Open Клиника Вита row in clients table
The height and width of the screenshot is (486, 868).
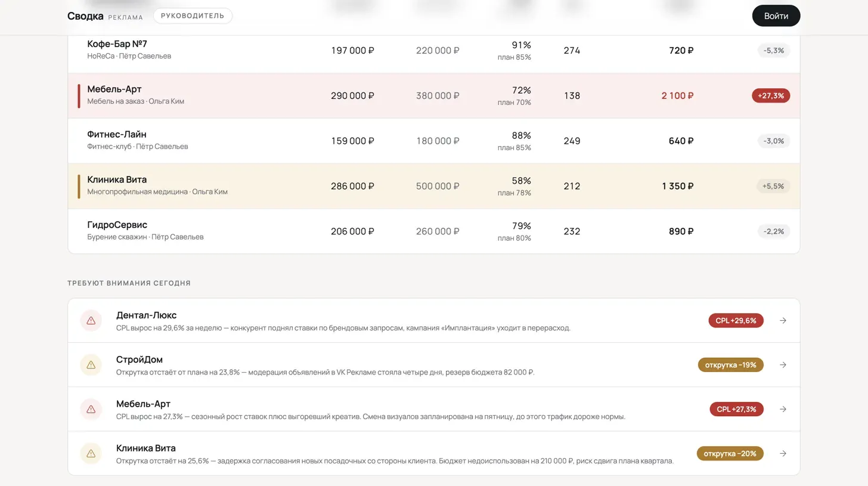pos(434,186)
